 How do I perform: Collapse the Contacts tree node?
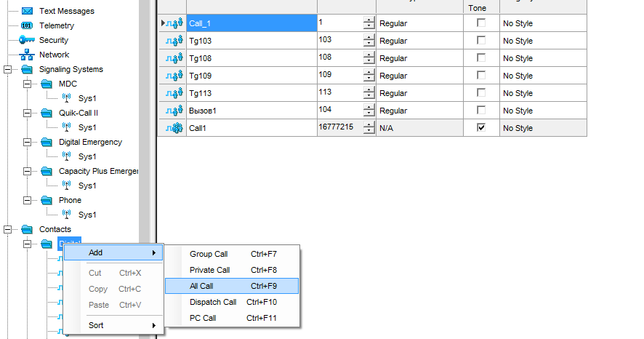tap(8, 230)
